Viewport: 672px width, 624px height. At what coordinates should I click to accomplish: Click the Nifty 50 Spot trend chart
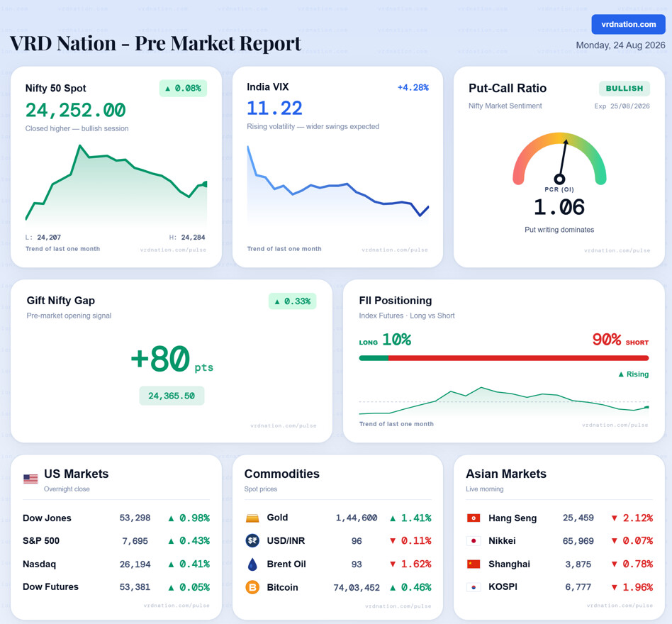tap(116, 184)
